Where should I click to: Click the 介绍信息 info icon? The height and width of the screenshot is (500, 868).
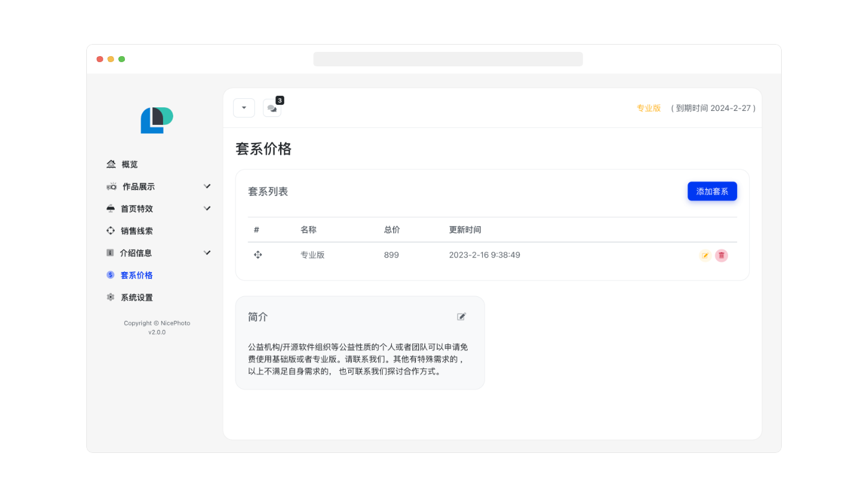point(110,253)
